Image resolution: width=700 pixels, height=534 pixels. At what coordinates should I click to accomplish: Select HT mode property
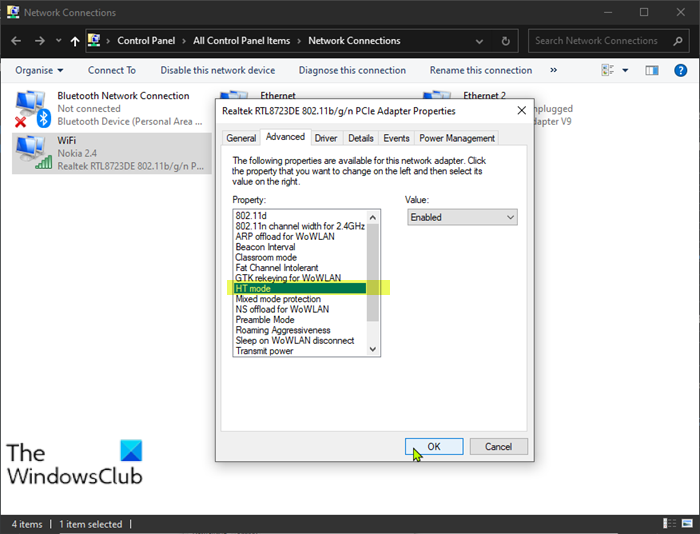[300, 288]
